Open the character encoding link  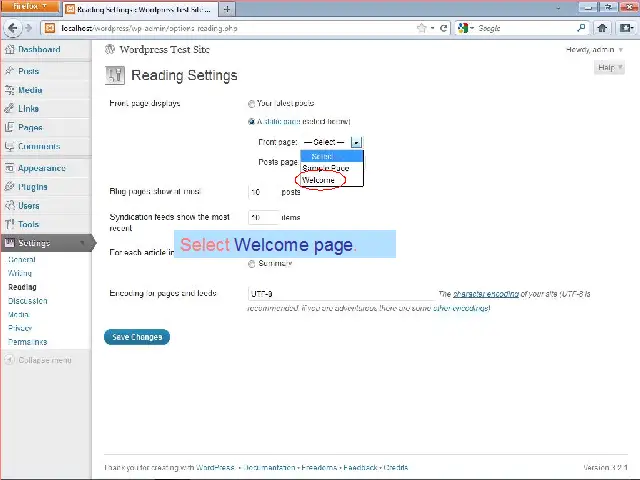coord(486,293)
